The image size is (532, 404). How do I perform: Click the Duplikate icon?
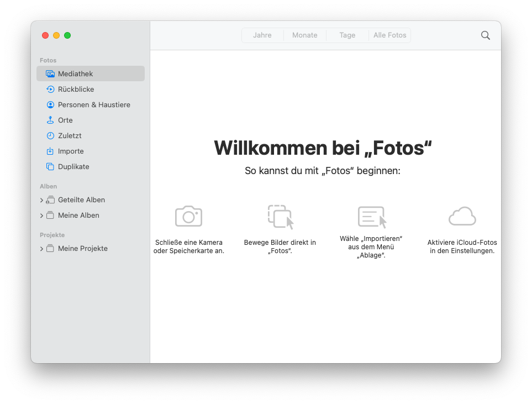tap(50, 167)
